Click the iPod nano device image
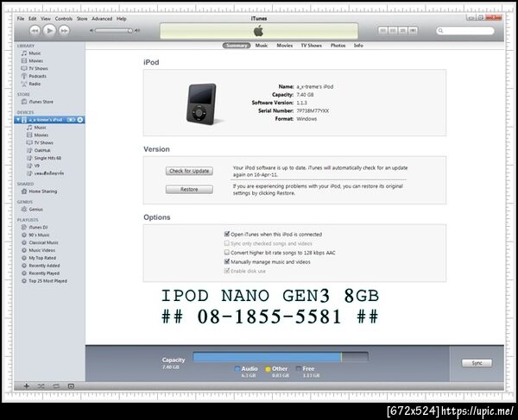This screenshot has width=518, height=420. click(202, 104)
